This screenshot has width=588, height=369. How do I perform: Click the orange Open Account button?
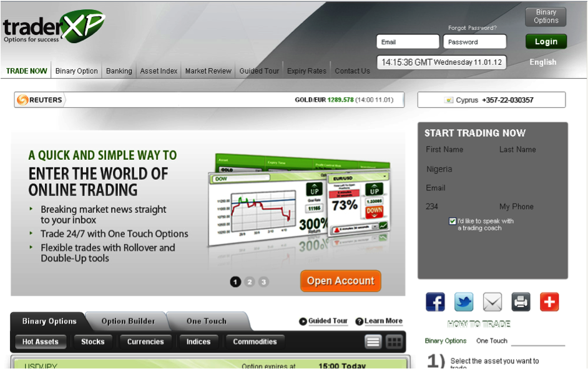pos(340,281)
